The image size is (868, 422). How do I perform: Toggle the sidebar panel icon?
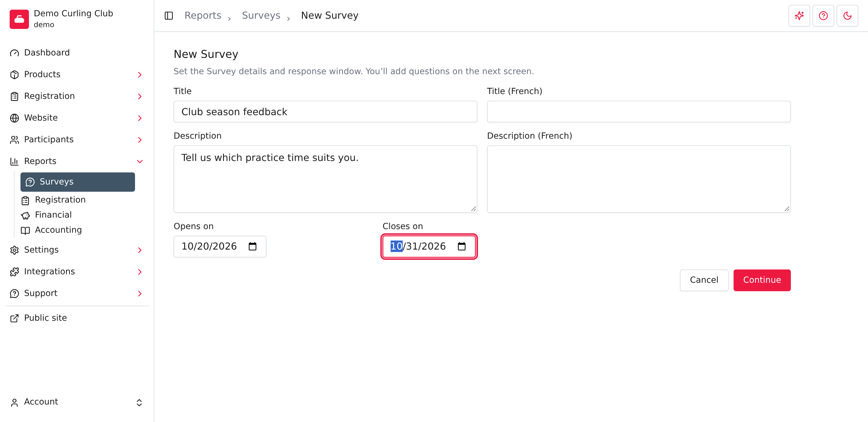[x=168, y=15]
